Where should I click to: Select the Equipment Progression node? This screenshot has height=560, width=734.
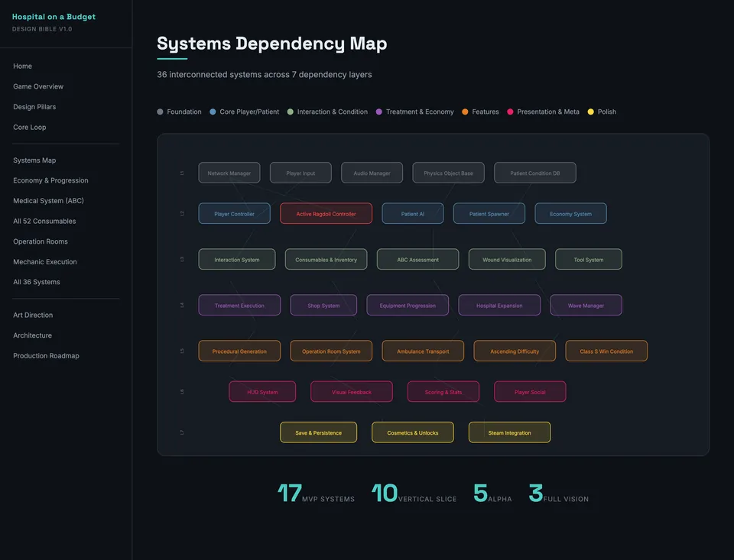tap(408, 306)
